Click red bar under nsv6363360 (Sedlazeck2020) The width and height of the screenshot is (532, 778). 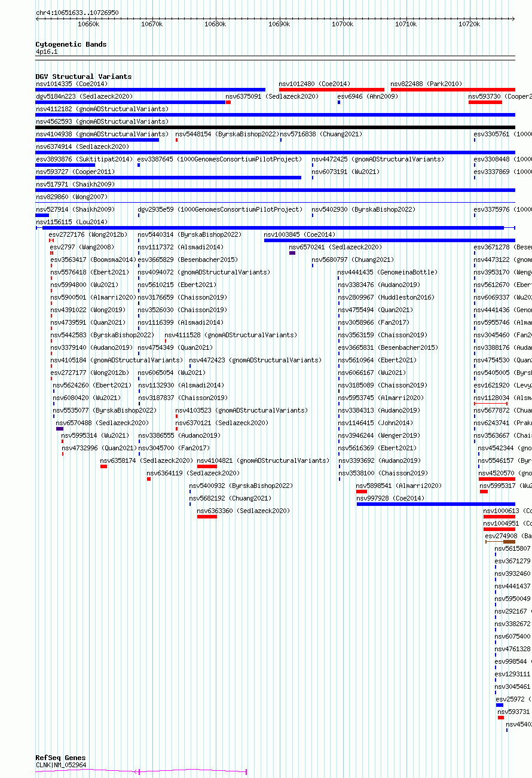(207, 517)
